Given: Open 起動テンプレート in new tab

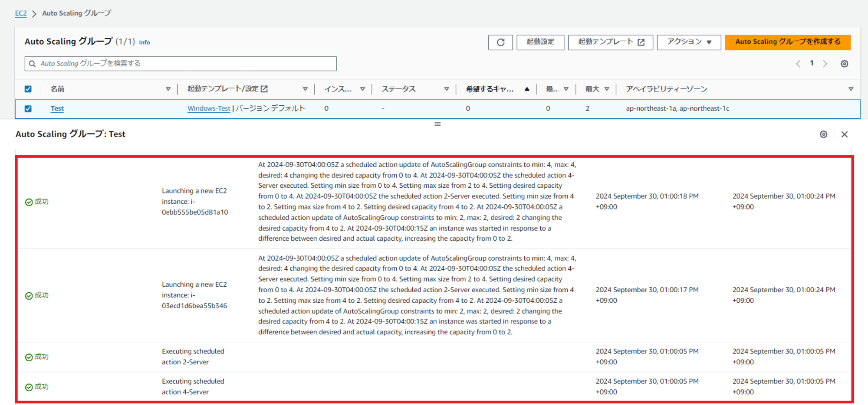Looking at the screenshot, I should point(610,42).
